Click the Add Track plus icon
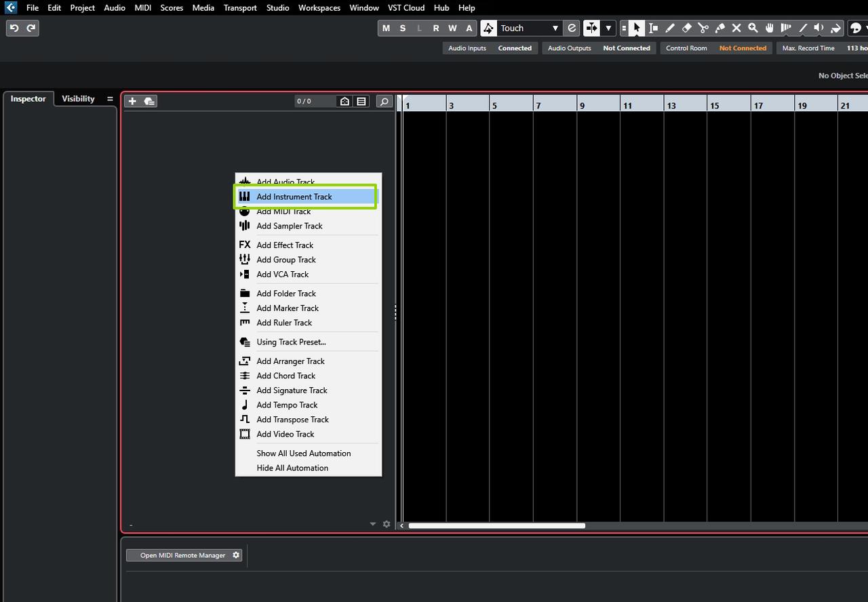The width and height of the screenshot is (868, 602). 132,101
